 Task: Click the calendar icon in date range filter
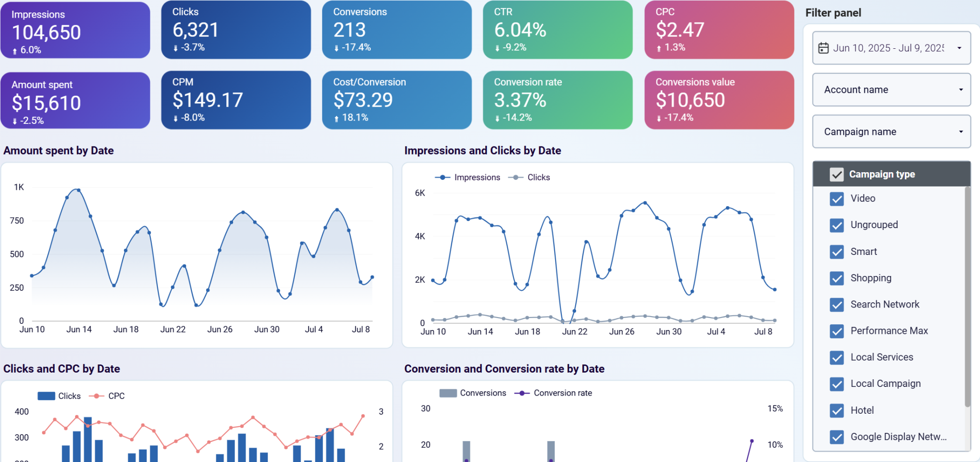tap(823, 48)
